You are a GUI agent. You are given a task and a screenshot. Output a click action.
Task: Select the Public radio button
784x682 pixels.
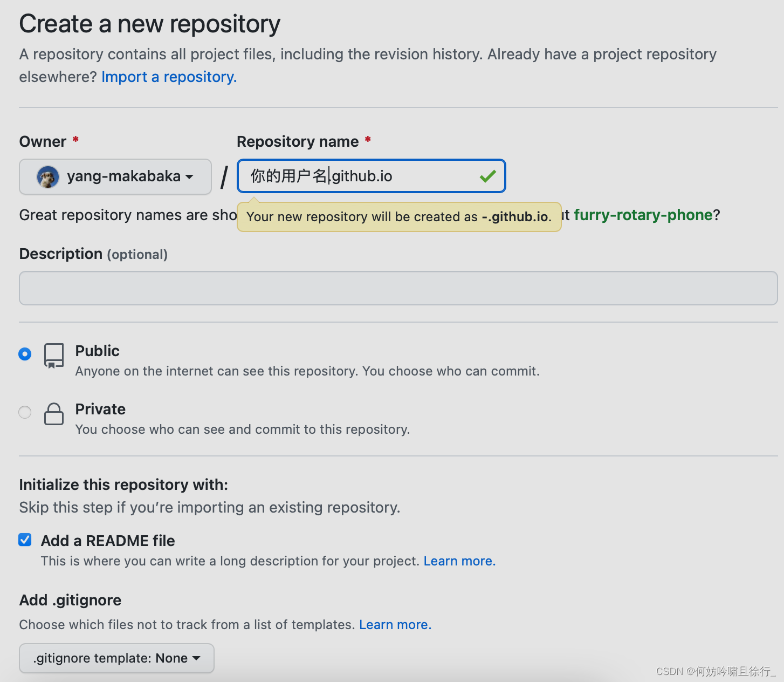coord(25,354)
